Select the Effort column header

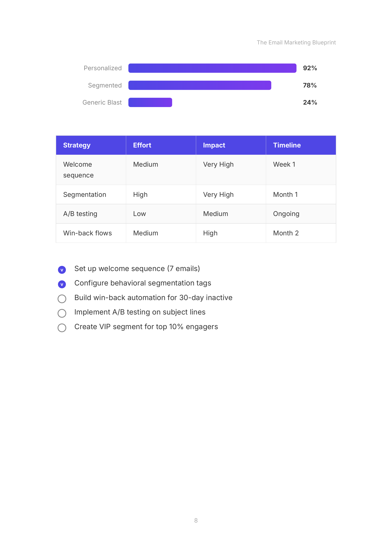click(x=142, y=145)
